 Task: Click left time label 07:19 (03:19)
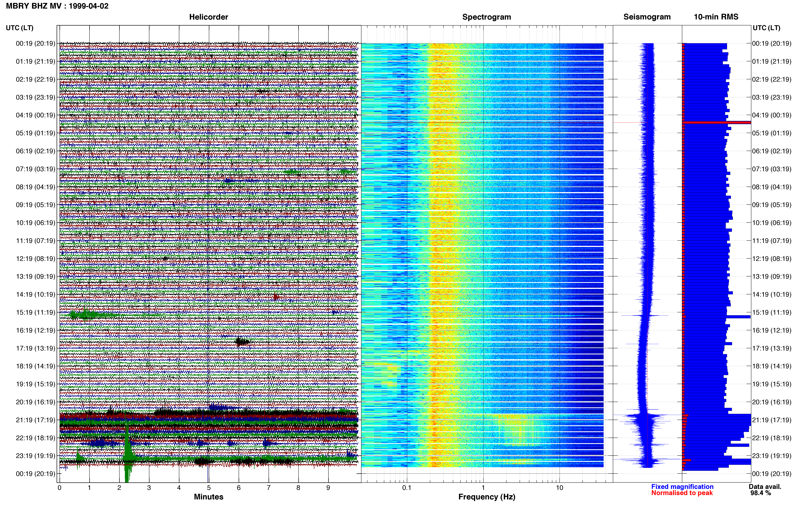(36, 169)
